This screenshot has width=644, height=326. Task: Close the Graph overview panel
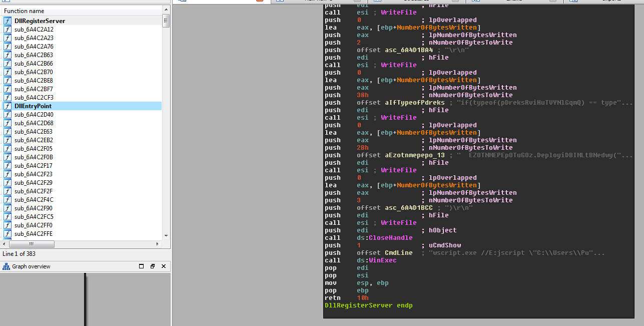(164, 266)
